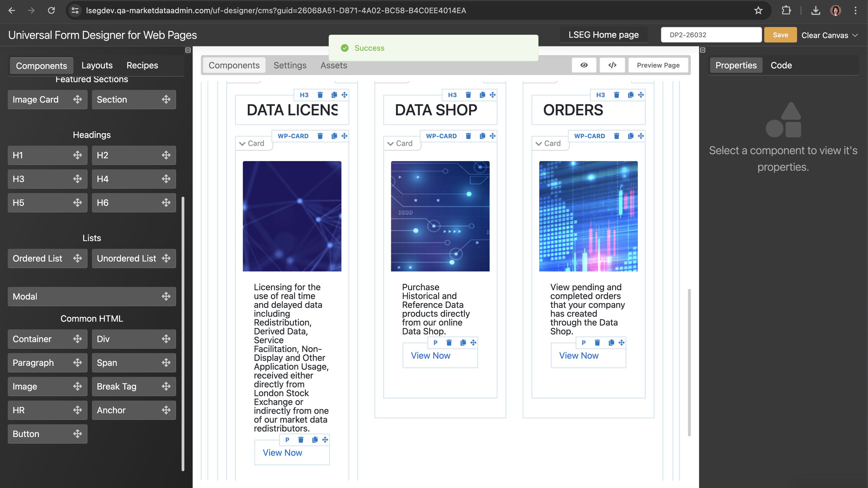The height and width of the screenshot is (488, 868).
Task: Duplicate the DATA SHOP View Now paragraph
Action: click(463, 343)
